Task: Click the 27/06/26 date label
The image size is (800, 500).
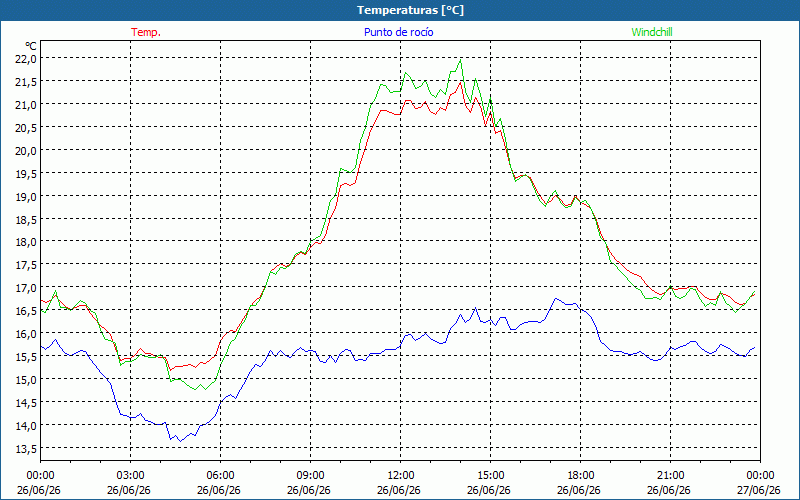Action: [x=759, y=490]
